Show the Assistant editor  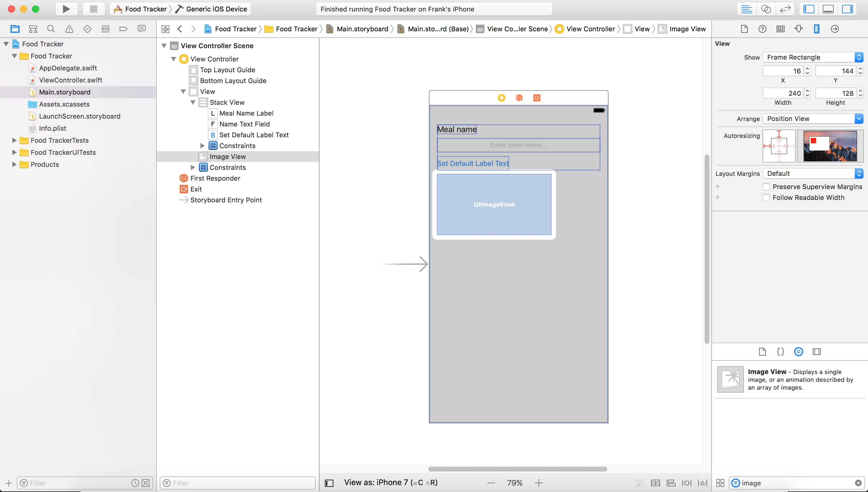pos(766,9)
